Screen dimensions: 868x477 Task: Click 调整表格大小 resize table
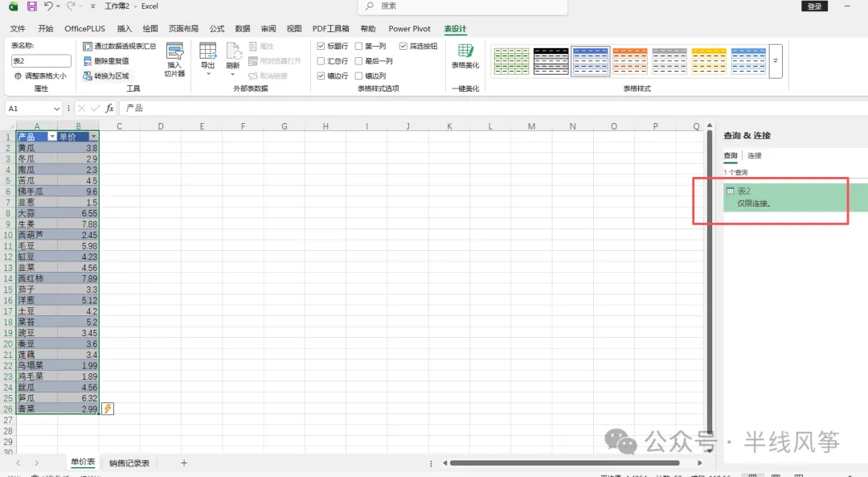point(40,76)
